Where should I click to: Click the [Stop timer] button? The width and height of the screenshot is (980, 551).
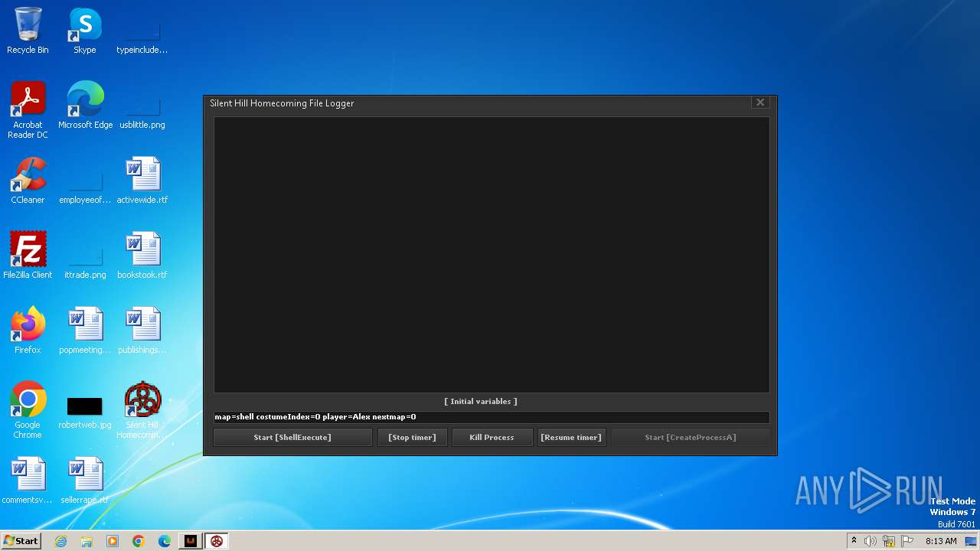tap(412, 437)
